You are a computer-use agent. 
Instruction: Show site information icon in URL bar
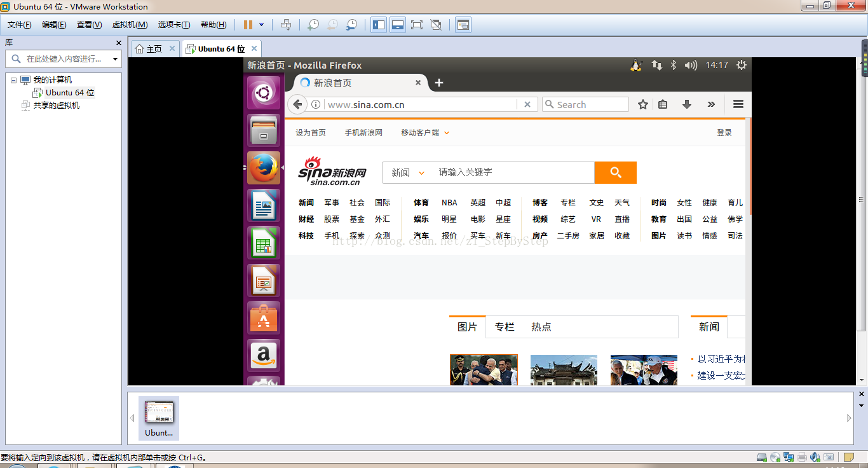[x=316, y=104]
